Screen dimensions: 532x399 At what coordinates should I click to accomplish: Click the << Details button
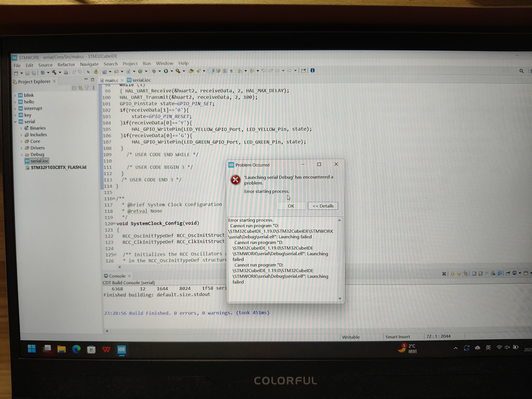(x=323, y=206)
